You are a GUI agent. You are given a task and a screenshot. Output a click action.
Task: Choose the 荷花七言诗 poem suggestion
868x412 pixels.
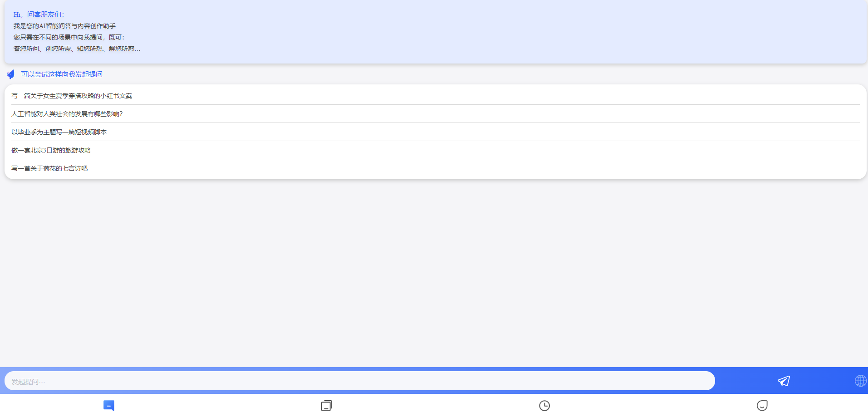pos(49,168)
